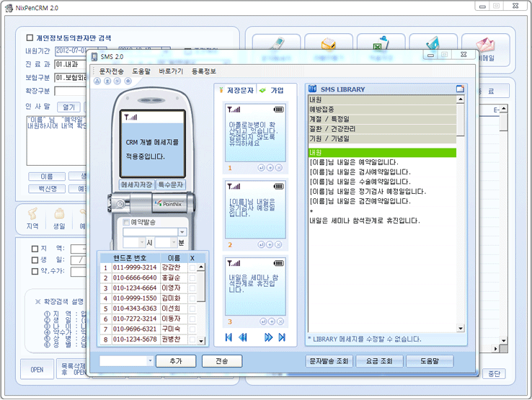
Task: Go to next saved messages page
Action: 268,337
